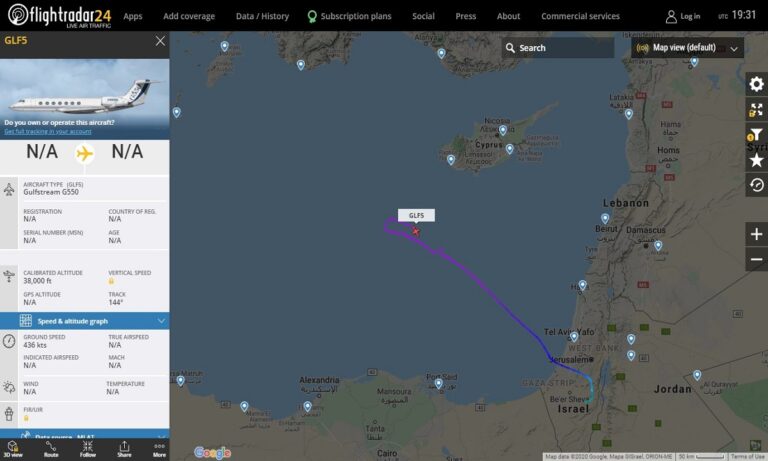Open the playback history clock icon
Image resolution: width=768 pixels, height=461 pixels.
point(756,185)
